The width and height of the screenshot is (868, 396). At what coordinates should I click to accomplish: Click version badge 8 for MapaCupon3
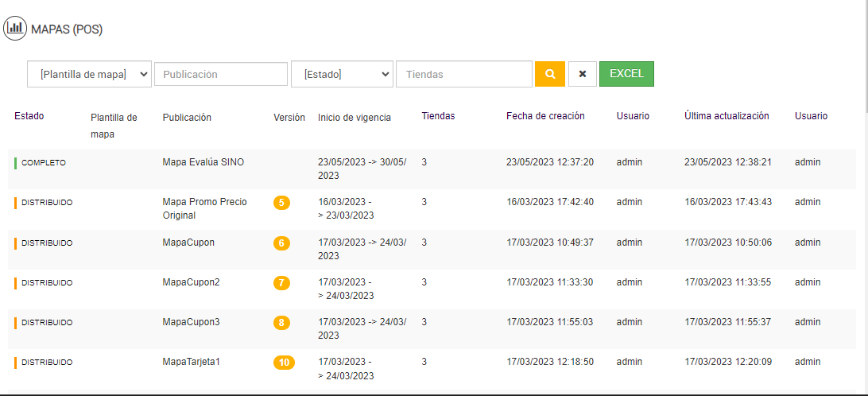(x=281, y=323)
